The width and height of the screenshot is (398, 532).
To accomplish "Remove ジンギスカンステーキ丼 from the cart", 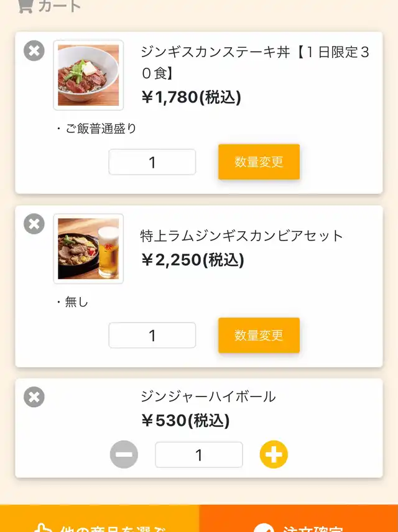I will click(x=34, y=50).
